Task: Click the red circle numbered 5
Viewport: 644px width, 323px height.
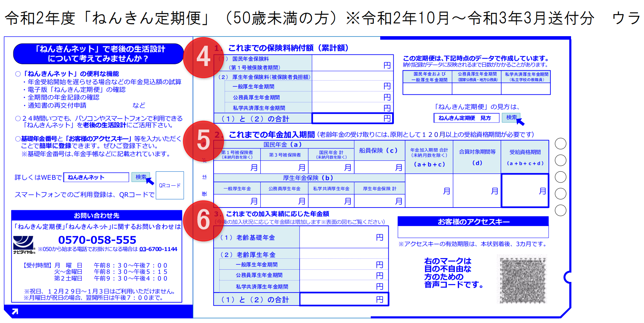Action: [x=203, y=141]
